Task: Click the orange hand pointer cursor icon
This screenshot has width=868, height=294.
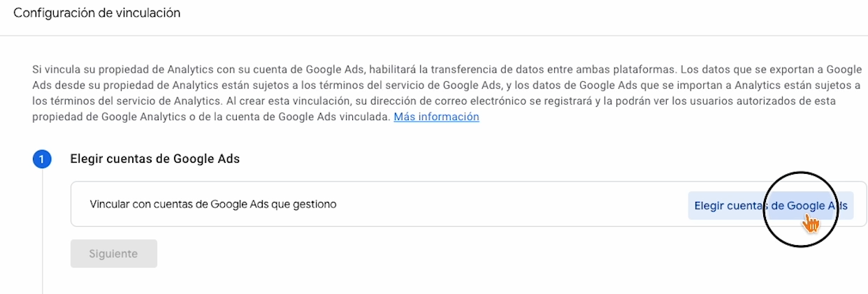Action: (811, 223)
